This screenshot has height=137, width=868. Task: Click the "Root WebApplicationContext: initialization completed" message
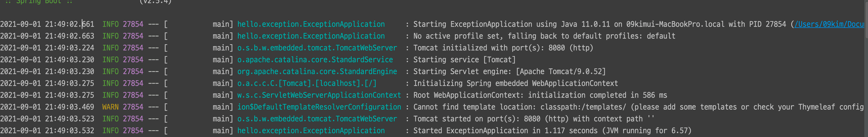540,95
